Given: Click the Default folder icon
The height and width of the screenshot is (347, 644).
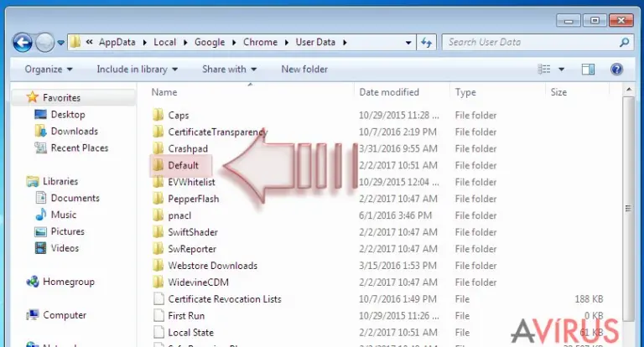Looking at the screenshot, I should pos(158,165).
